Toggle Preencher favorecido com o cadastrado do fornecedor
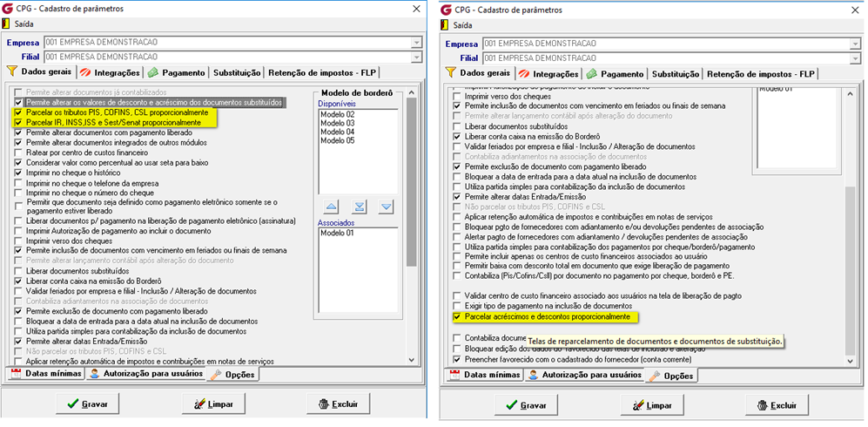 coord(457,359)
